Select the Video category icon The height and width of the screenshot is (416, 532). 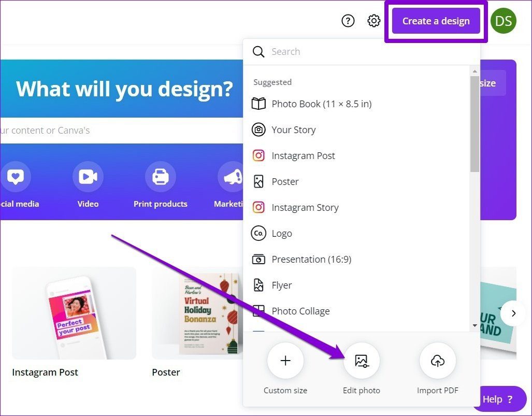(88, 177)
